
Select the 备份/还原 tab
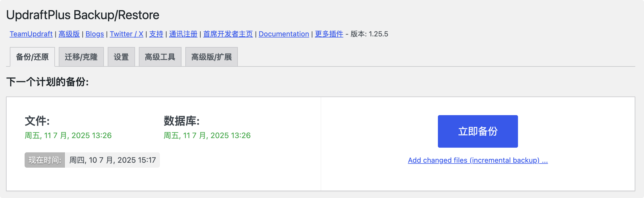point(32,57)
